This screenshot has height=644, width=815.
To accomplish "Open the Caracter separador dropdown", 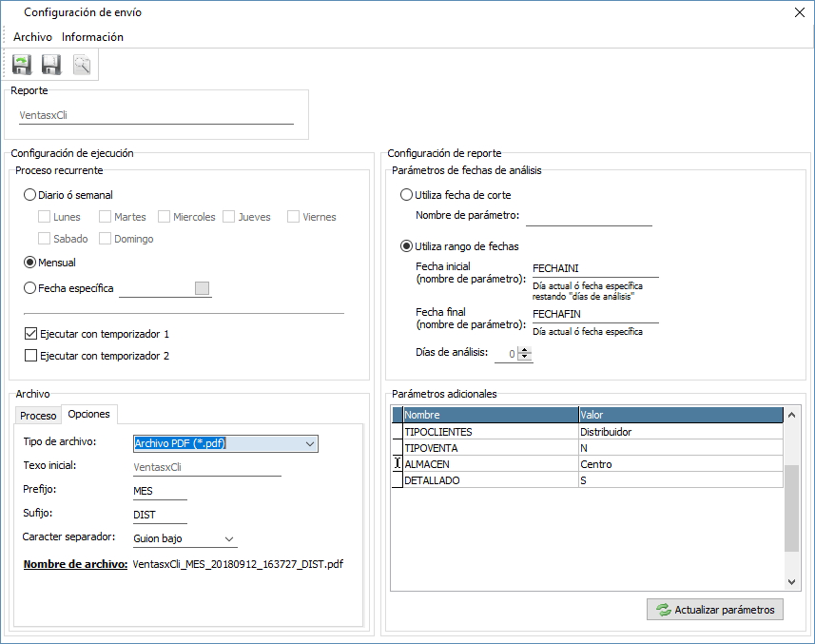I will click(229, 539).
